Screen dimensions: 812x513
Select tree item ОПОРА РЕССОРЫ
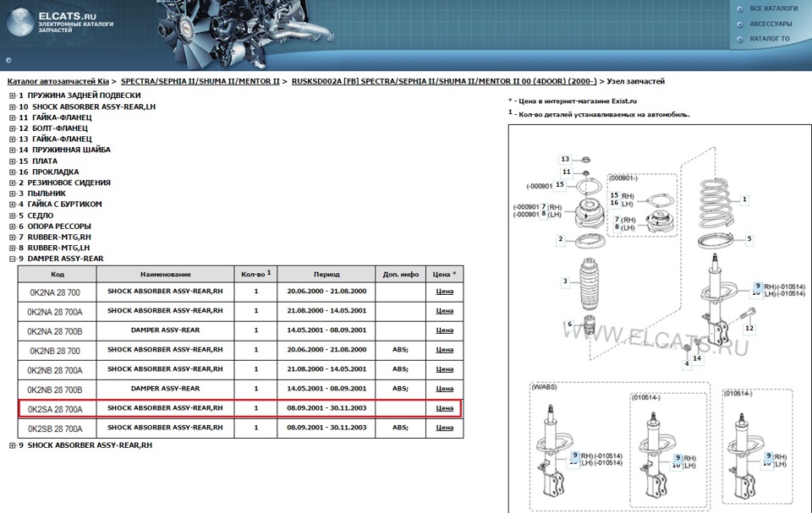click(59, 226)
